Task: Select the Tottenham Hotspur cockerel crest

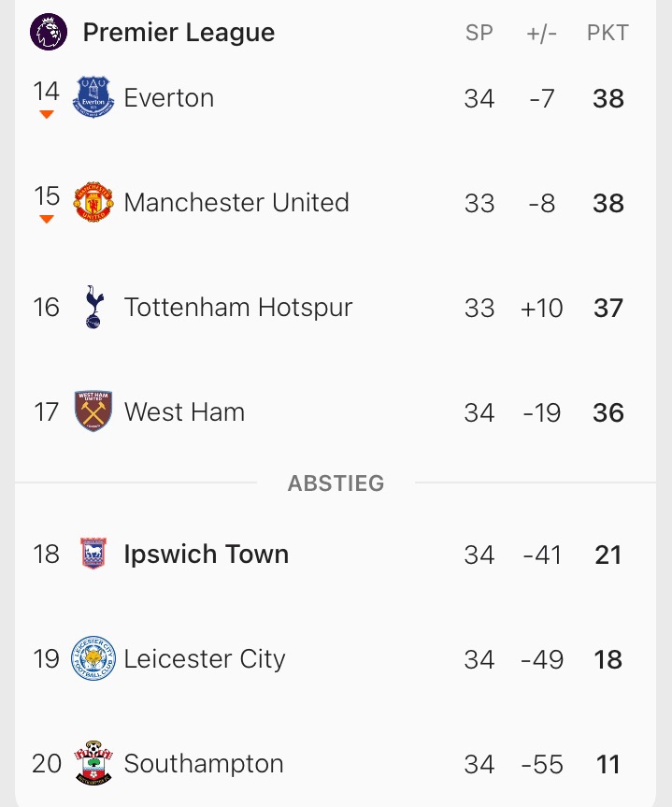Action: 93,307
